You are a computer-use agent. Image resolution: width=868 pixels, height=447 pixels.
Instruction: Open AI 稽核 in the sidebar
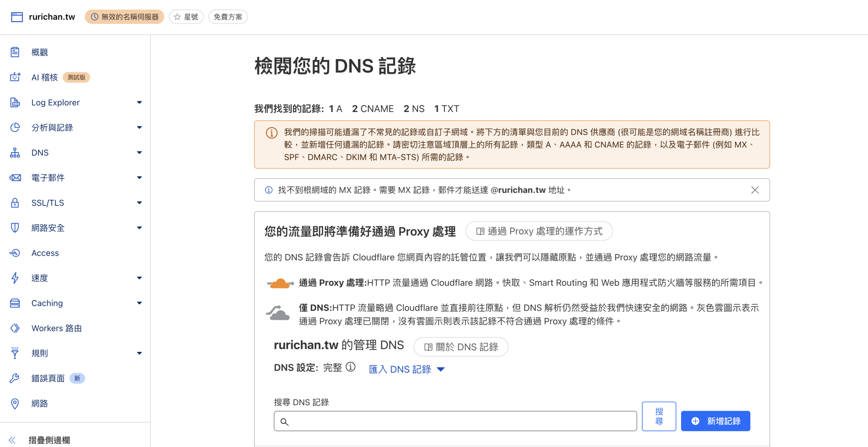tap(45, 77)
